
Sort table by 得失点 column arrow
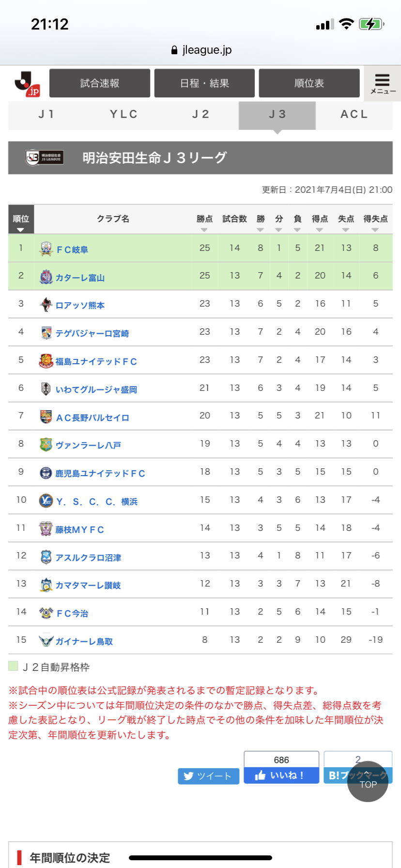(375, 230)
